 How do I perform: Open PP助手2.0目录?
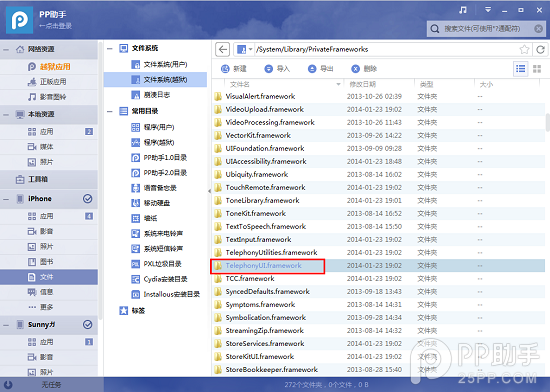tap(159, 173)
